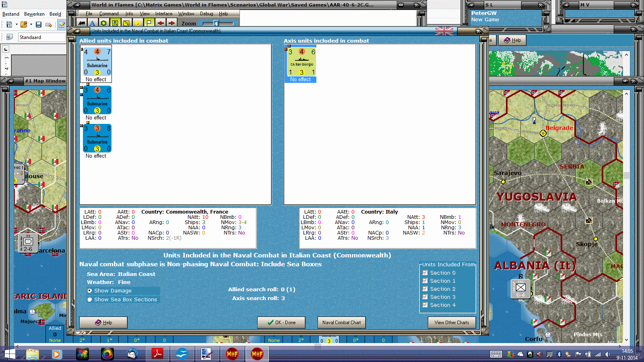Click the British flag icon in the dialog title bar
This screenshot has width=644, height=362.
[444, 31]
